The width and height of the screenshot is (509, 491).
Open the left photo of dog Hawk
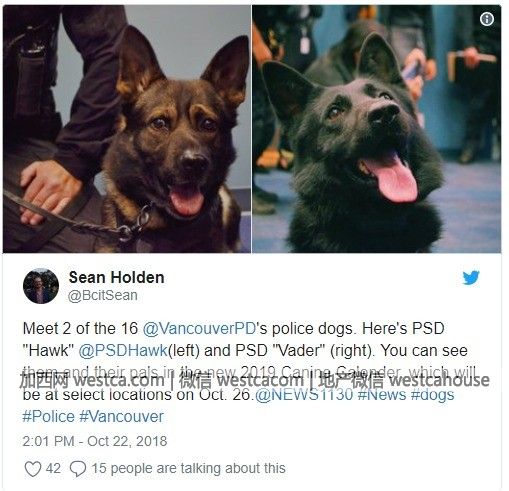[127, 129]
